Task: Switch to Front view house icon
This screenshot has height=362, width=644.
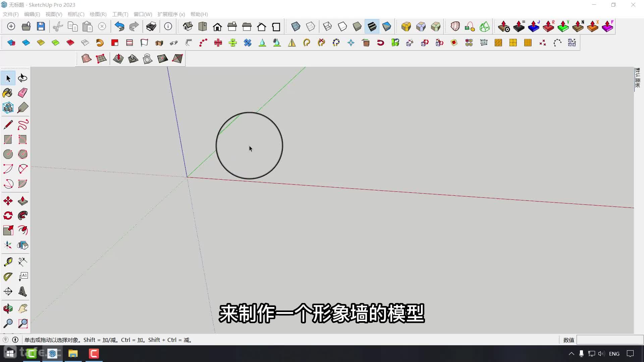Action: coord(217,26)
